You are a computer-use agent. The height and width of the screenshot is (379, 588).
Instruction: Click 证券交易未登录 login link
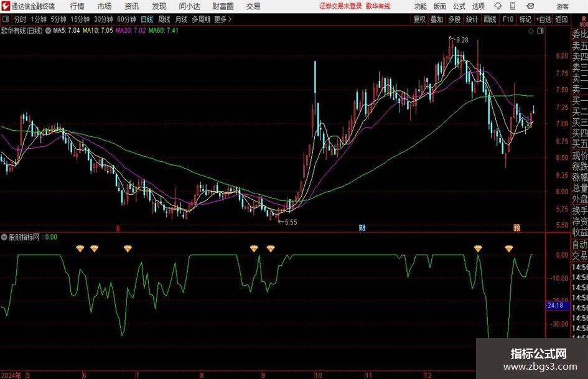(340, 6)
